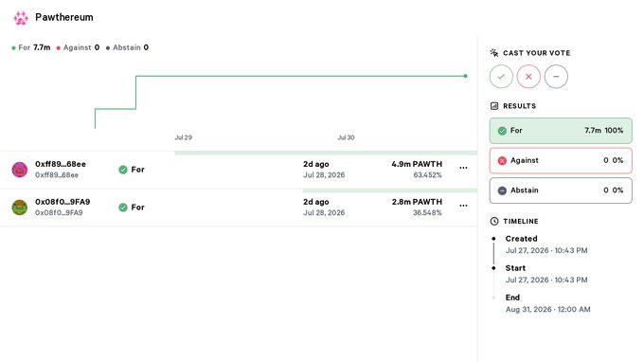Select the For result bar showing 7.7m
This screenshot has height=362, width=644.
[x=561, y=131]
